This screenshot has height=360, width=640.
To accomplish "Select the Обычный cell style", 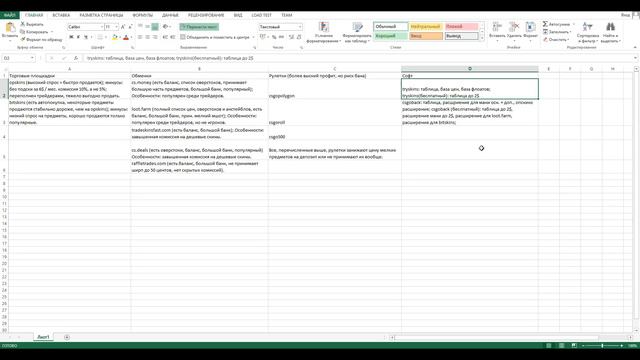I will click(x=391, y=27).
